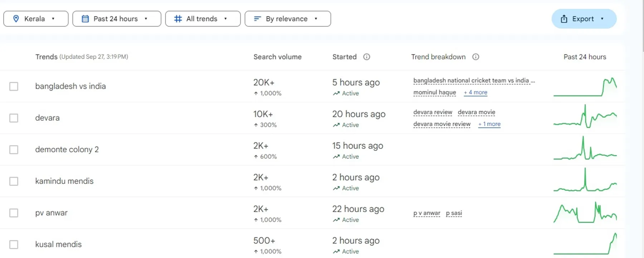644x258 pixels.
Task: Click the Search volume column header
Action: 277,57
